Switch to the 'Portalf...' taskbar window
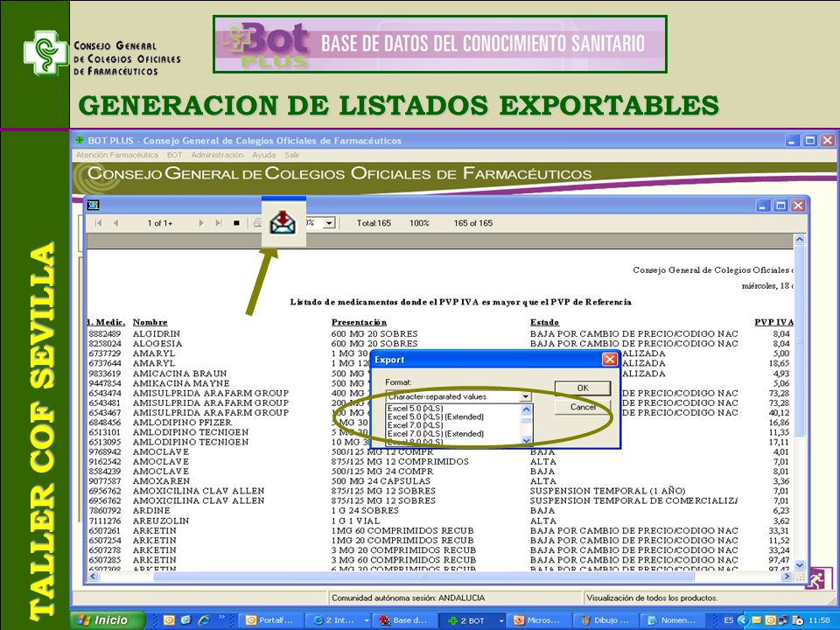The height and width of the screenshot is (630, 840). point(271,620)
